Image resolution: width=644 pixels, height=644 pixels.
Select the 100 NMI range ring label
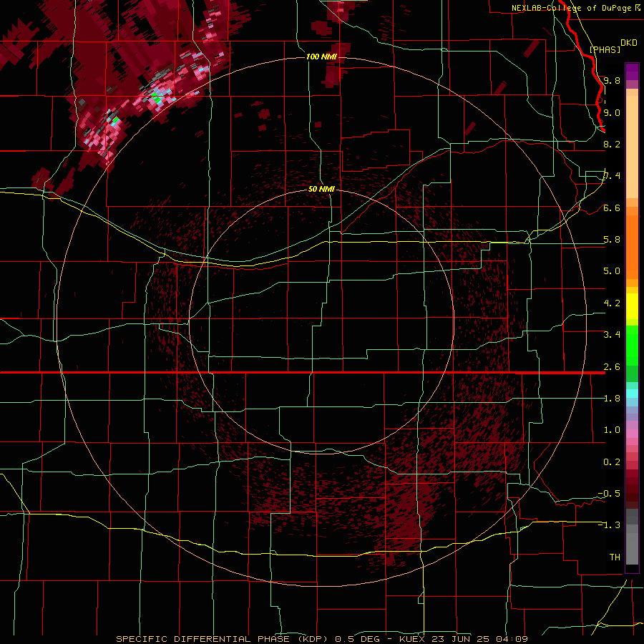[x=321, y=57]
